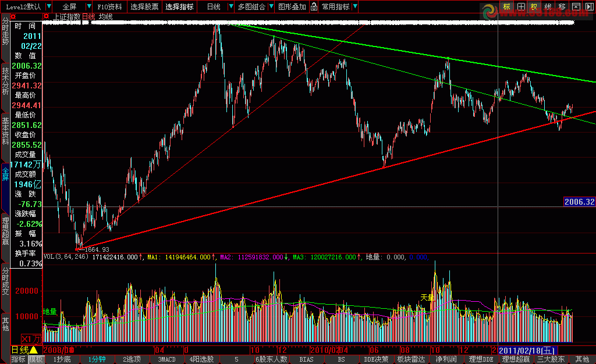The image size is (596, 364).
Task: Switch to 分时走势 side tab
Action: coord(5,31)
